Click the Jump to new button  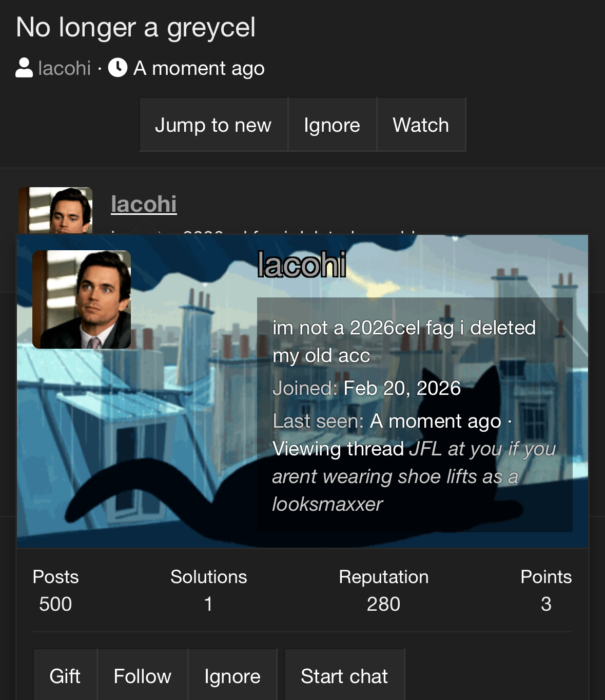213,125
